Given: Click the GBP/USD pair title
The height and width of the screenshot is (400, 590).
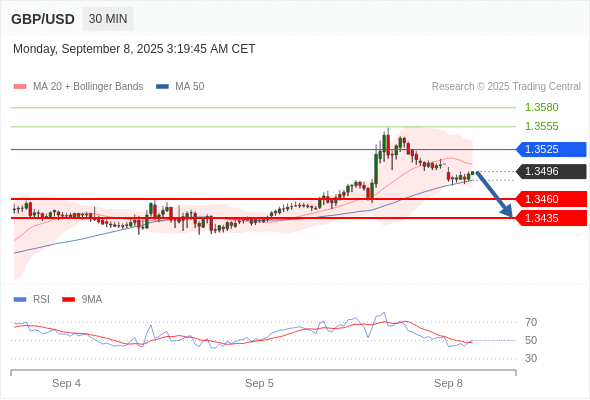Looking at the screenshot, I should coord(43,19).
